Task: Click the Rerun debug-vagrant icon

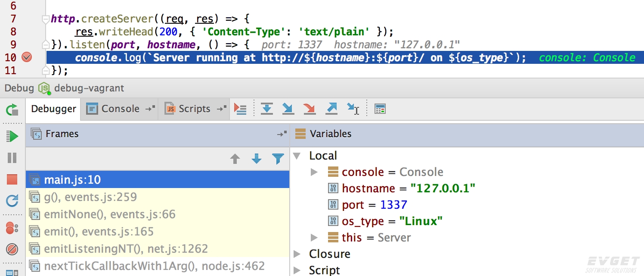Action: click(x=12, y=110)
